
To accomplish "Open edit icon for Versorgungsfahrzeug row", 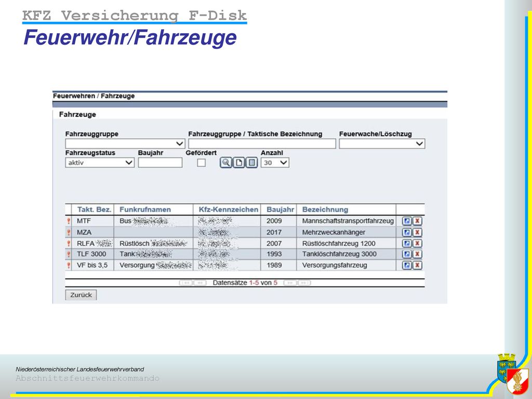I will (407, 265).
